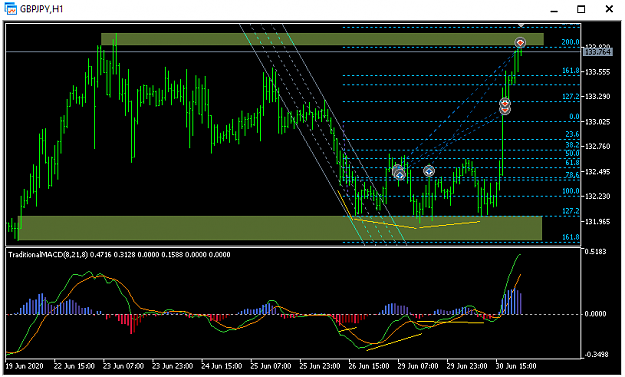
Task: Click the 23 Jun 07:00 time label
Action: (x=123, y=366)
